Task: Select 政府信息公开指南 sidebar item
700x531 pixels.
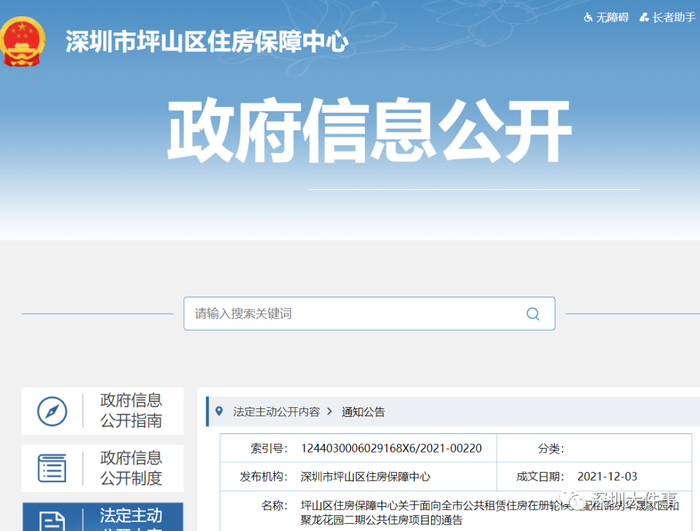Action: tap(102, 411)
